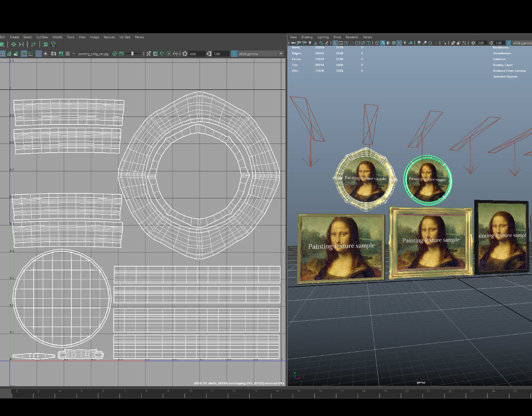The width and height of the screenshot is (532, 416).
Task: Toggle texture borders display in UV Editor
Action: [x=24, y=54]
